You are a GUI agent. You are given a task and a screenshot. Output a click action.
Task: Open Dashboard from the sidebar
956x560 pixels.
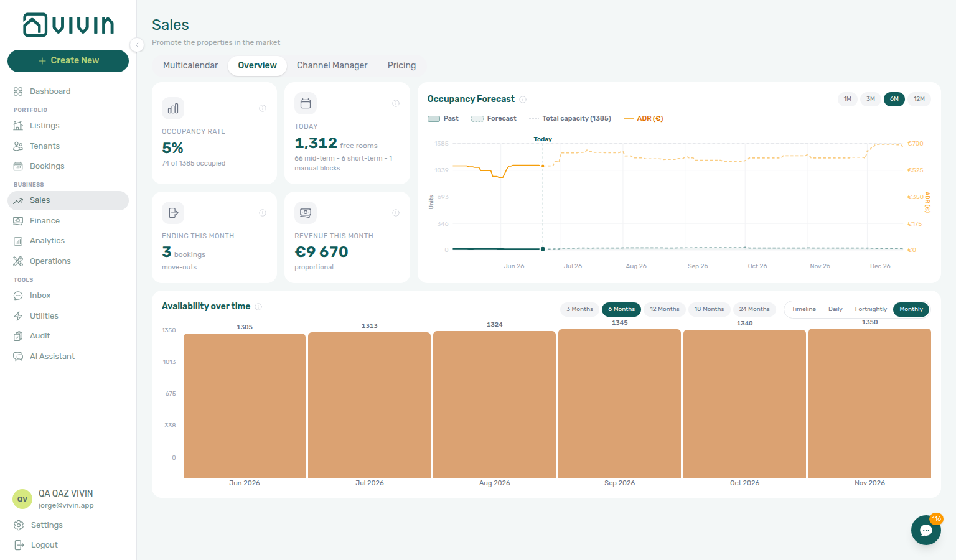(50, 91)
